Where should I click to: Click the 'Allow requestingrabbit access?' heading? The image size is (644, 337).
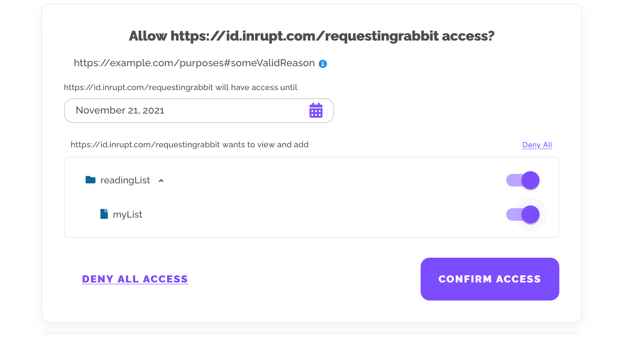tap(312, 36)
